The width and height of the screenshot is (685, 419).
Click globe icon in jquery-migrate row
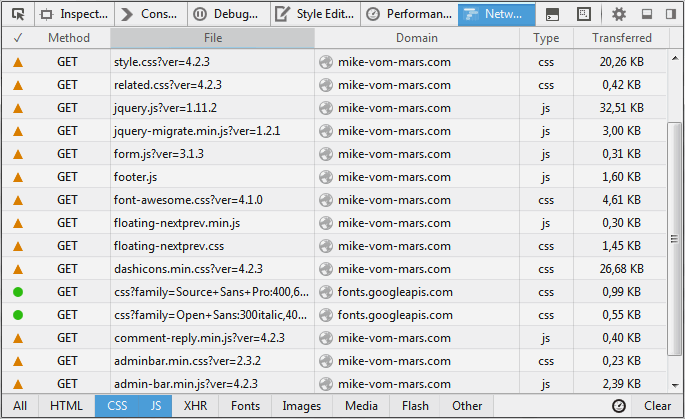click(x=326, y=131)
